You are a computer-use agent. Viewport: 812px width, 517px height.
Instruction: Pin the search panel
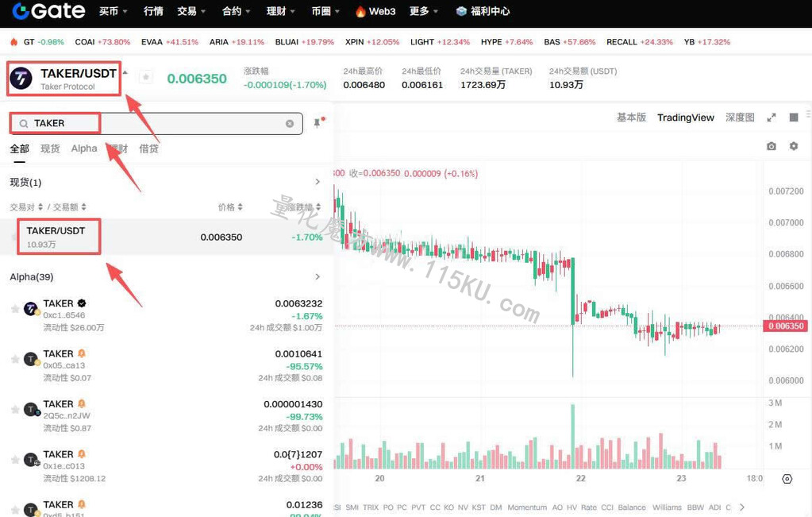(318, 123)
